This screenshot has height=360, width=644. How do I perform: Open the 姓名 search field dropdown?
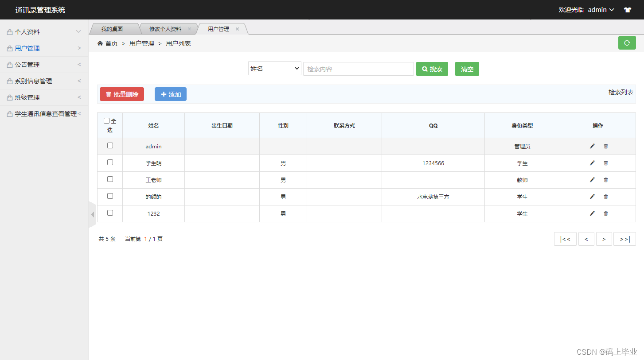[274, 69]
